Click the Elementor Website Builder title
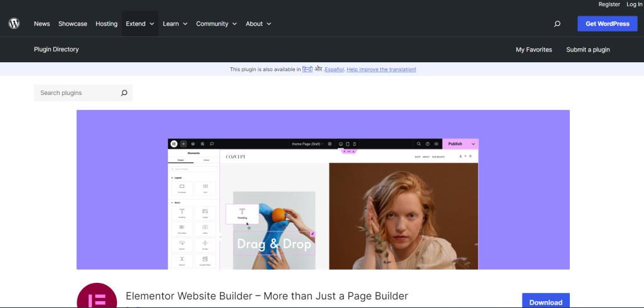The width and height of the screenshot is (644, 308). 267,296
